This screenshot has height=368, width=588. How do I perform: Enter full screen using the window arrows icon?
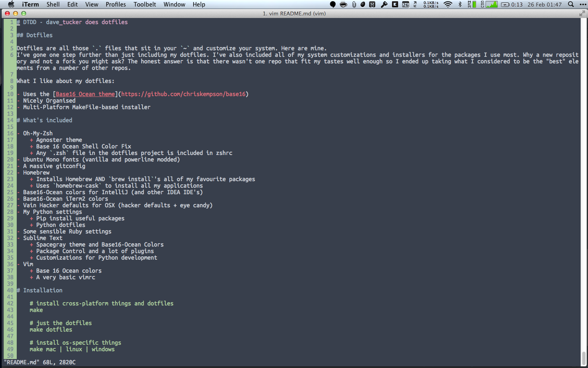coord(582,13)
